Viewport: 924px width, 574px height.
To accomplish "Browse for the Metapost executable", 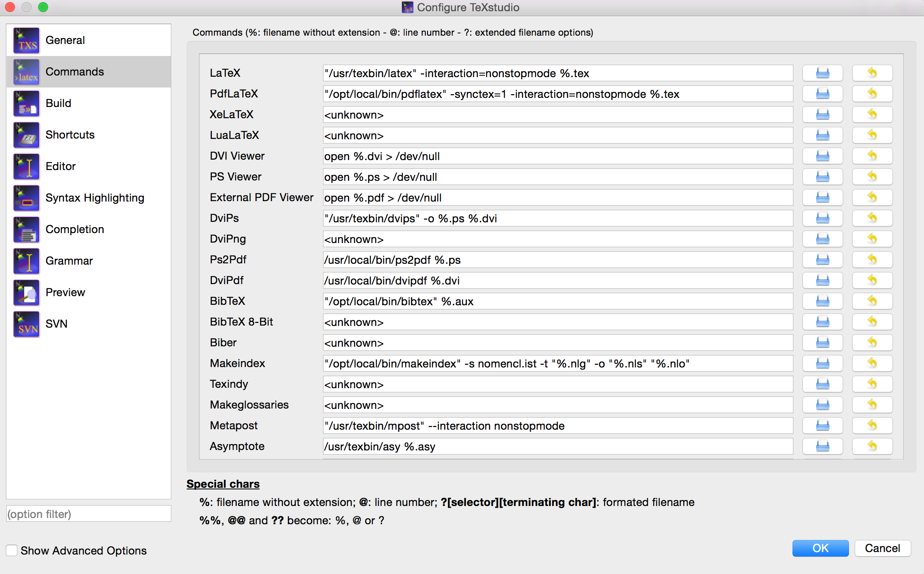I will [822, 426].
